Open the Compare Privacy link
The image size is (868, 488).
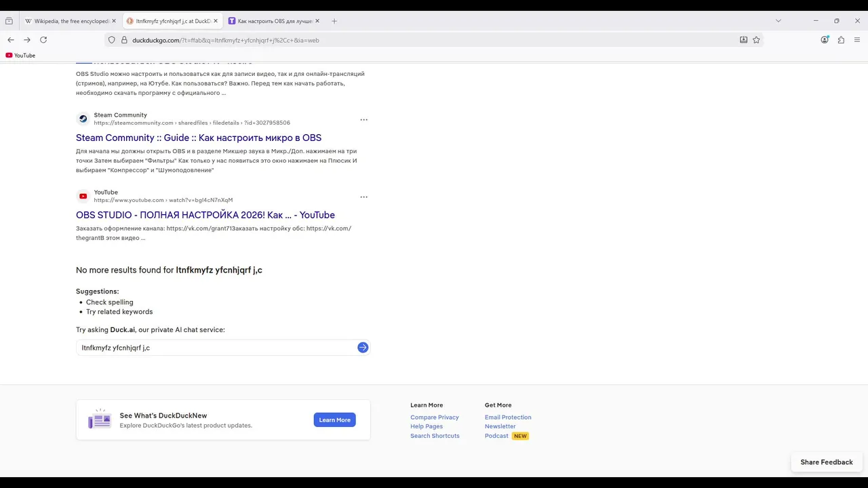pos(435,418)
